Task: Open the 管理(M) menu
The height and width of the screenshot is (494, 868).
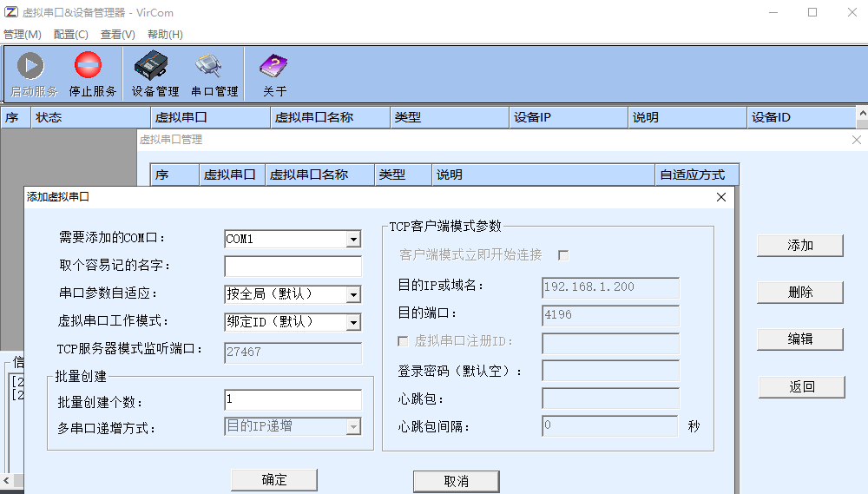Action: coord(23,35)
